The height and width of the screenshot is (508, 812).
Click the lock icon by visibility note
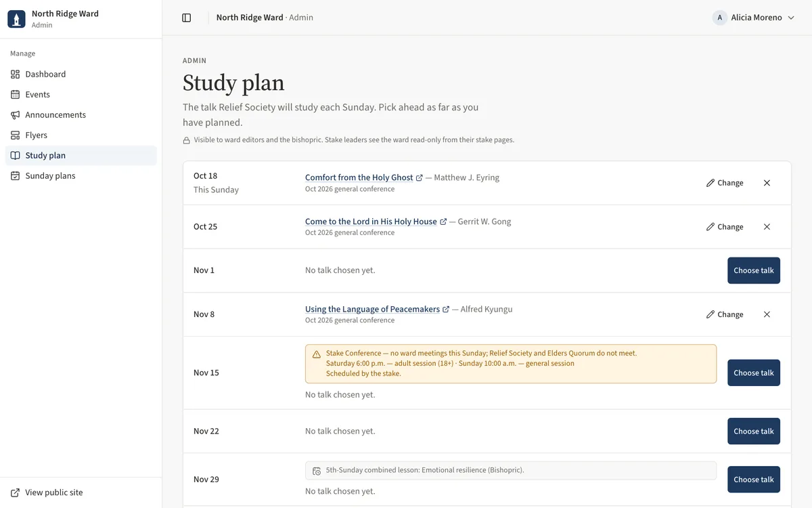187,140
